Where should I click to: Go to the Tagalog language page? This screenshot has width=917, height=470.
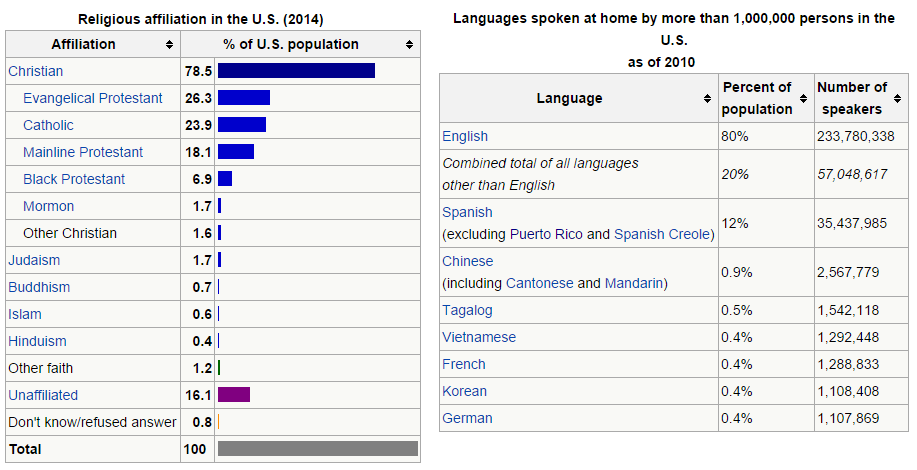point(467,310)
